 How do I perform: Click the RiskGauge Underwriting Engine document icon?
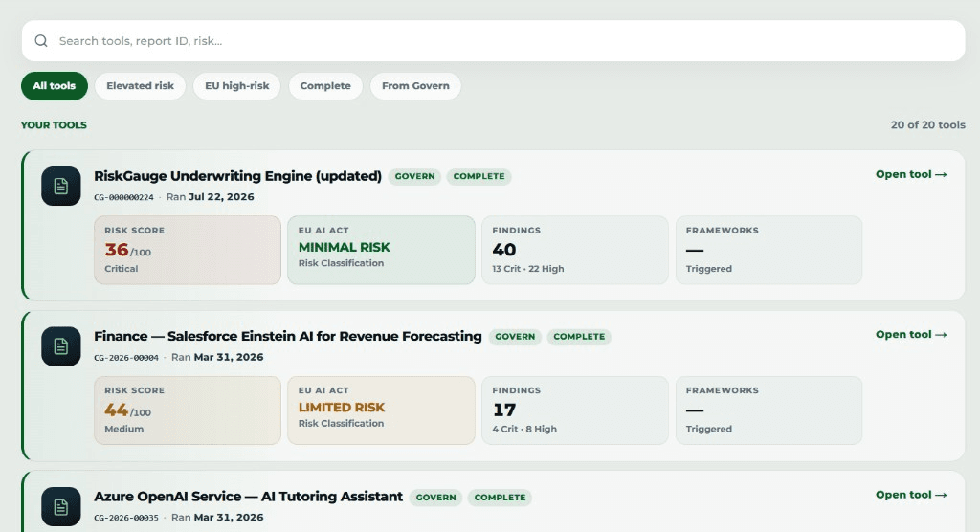point(61,187)
